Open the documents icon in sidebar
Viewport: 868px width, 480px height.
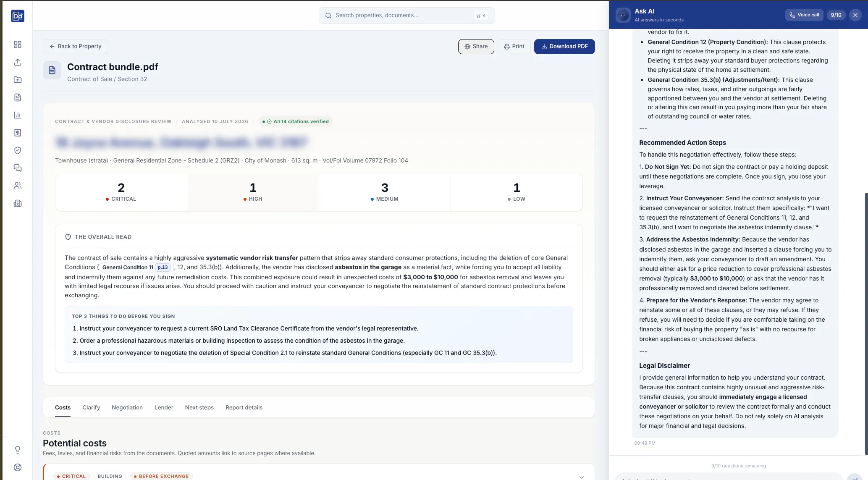coord(18,97)
